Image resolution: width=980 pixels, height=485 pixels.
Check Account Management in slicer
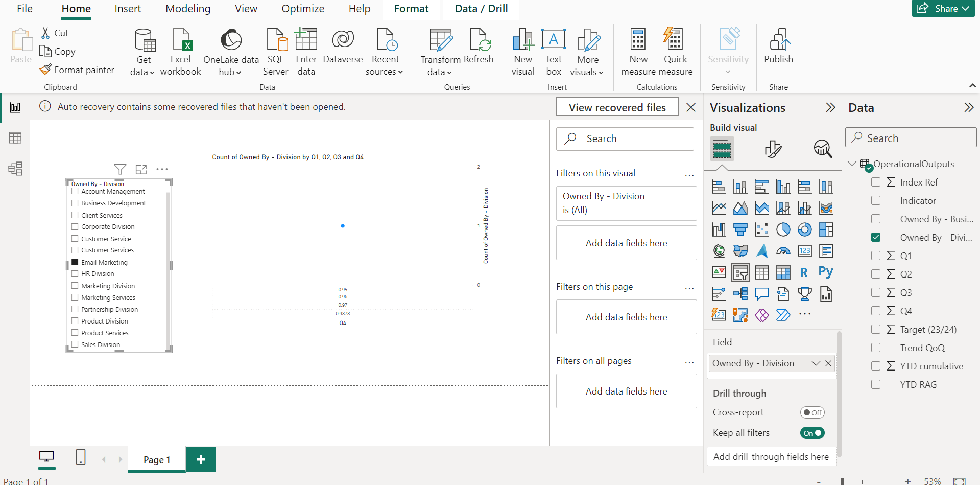click(75, 191)
